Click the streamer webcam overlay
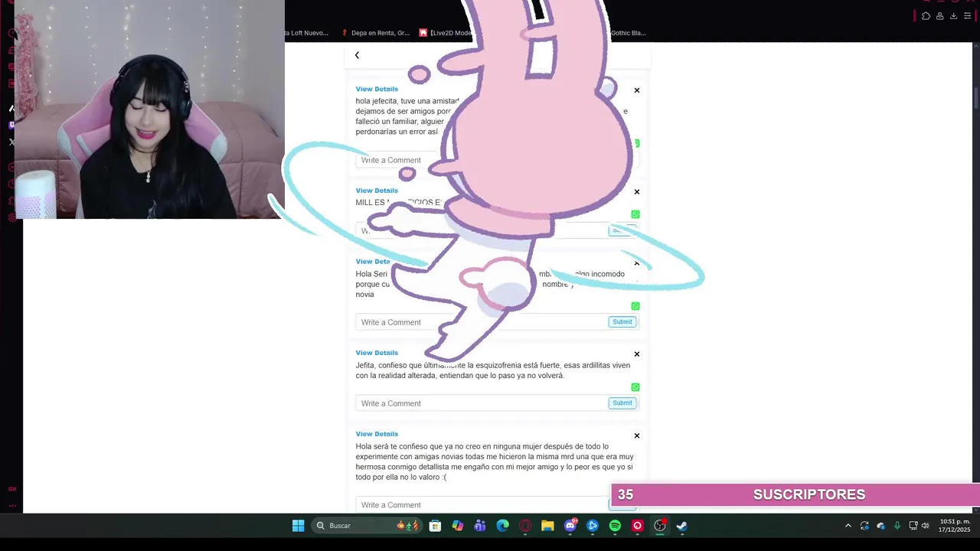Image resolution: width=980 pixels, height=551 pixels. (149, 109)
